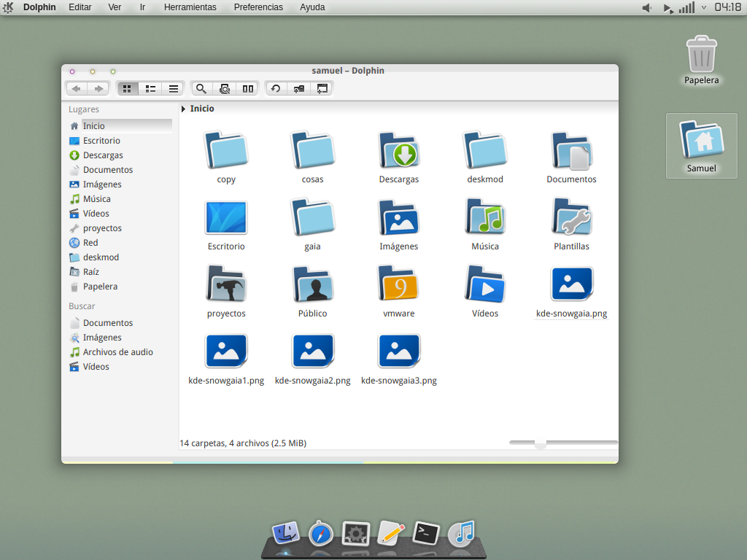Select the kde-snowgaia3.png file

[x=399, y=351]
